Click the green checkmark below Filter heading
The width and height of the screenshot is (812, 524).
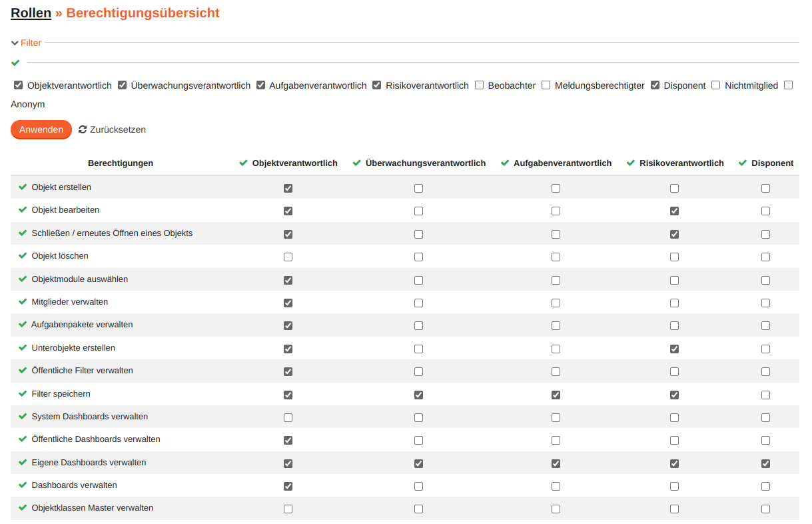point(15,63)
